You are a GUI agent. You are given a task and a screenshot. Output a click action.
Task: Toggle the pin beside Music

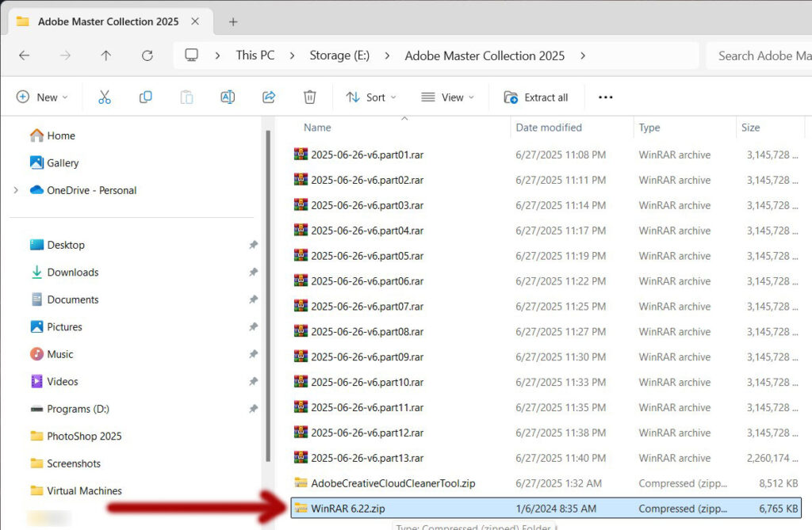253,354
